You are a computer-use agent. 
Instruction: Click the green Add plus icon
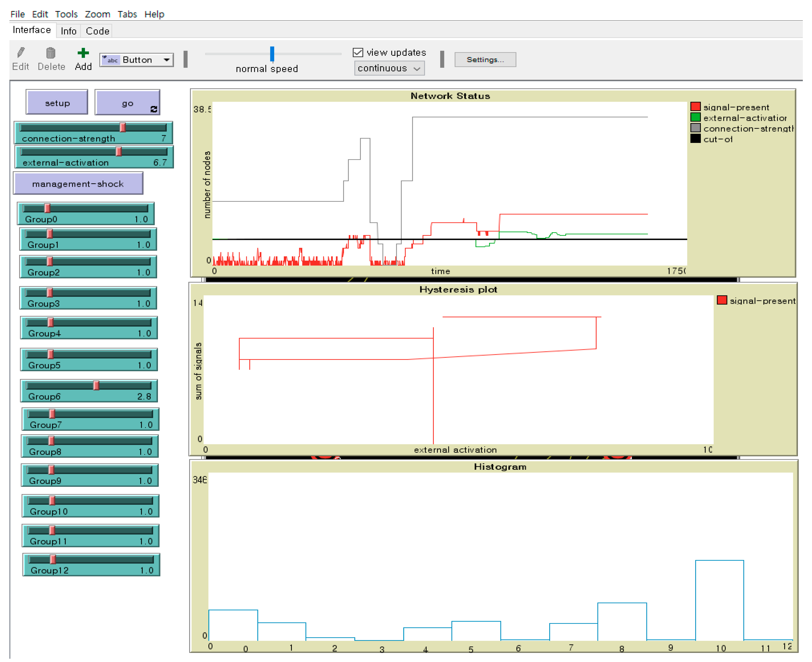coord(83,53)
